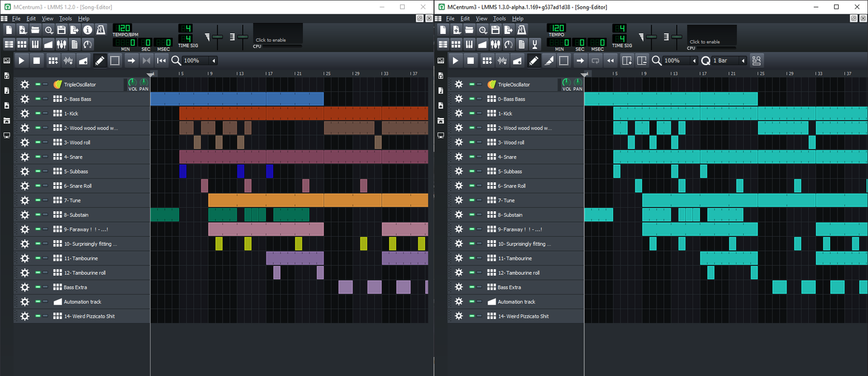
Task: Open project notes in LMMS 1.2.0 window
Action: click(x=75, y=44)
